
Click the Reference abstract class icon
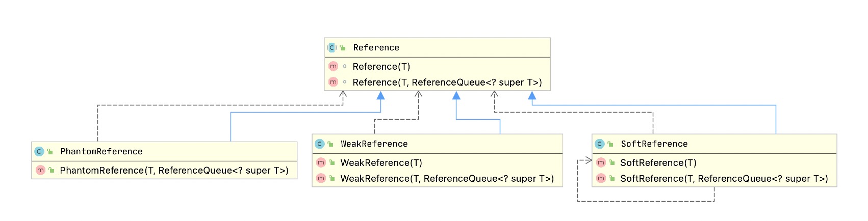pyautogui.click(x=332, y=47)
